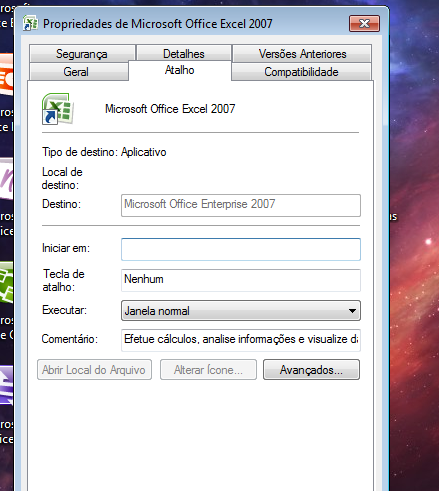Select the Versões Anteriores tab
439x491 pixels.
[x=302, y=54]
